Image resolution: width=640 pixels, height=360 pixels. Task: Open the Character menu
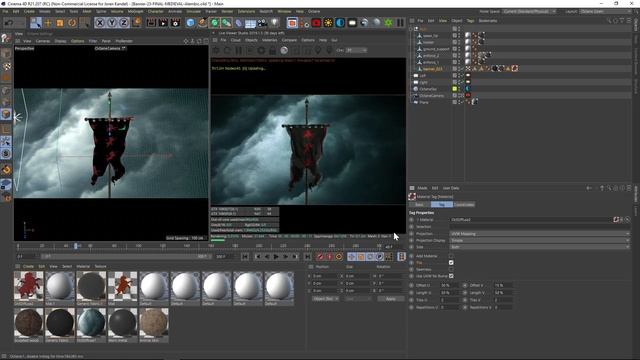[x=156, y=11]
